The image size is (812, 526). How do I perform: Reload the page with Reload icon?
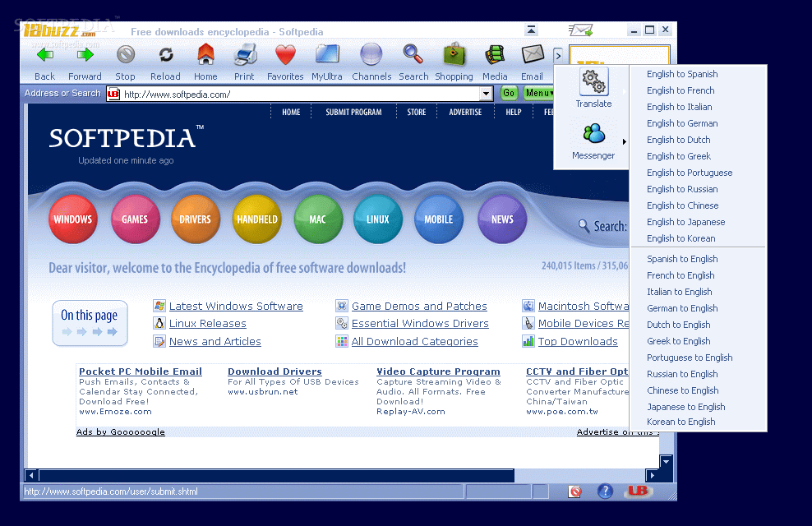click(166, 55)
